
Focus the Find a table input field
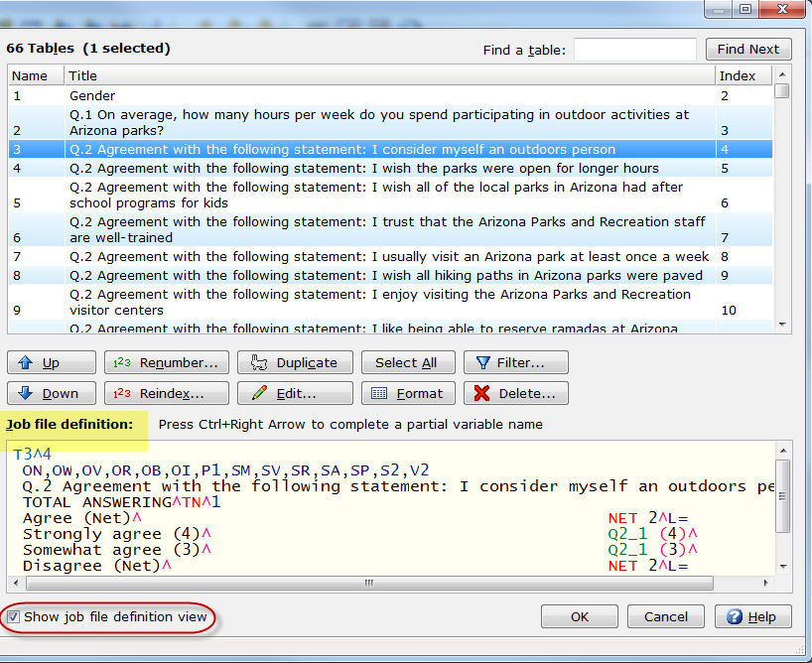click(x=635, y=50)
